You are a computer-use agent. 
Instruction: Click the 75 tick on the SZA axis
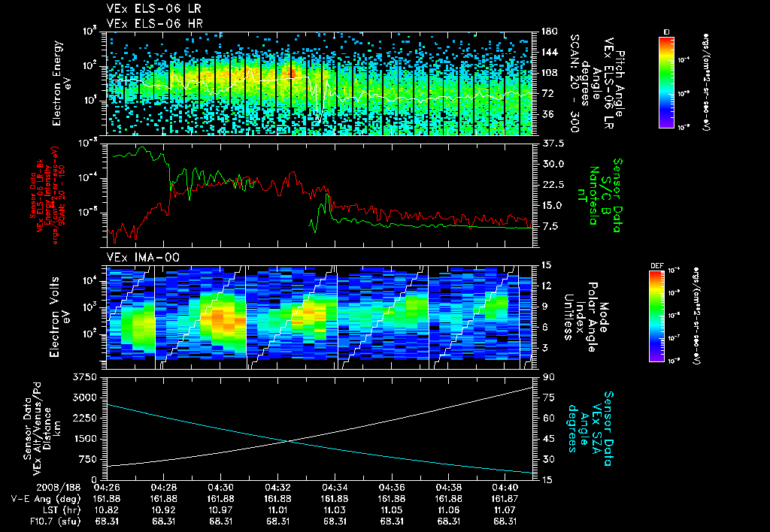(548, 397)
